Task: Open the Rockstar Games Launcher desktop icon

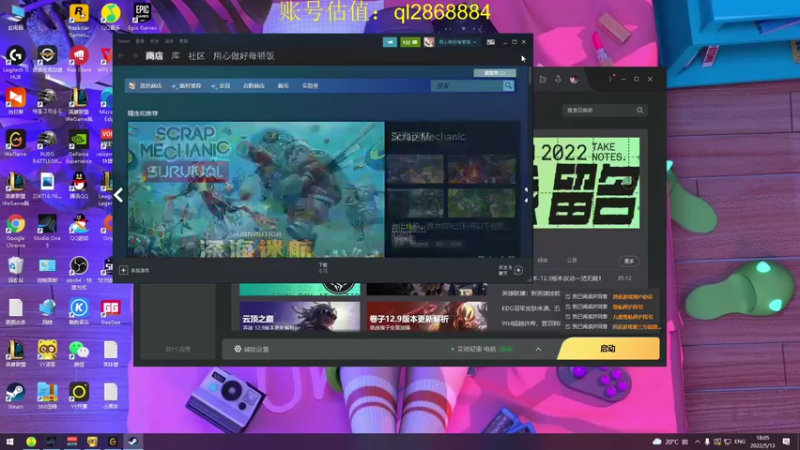Action: click(x=79, y=19)
